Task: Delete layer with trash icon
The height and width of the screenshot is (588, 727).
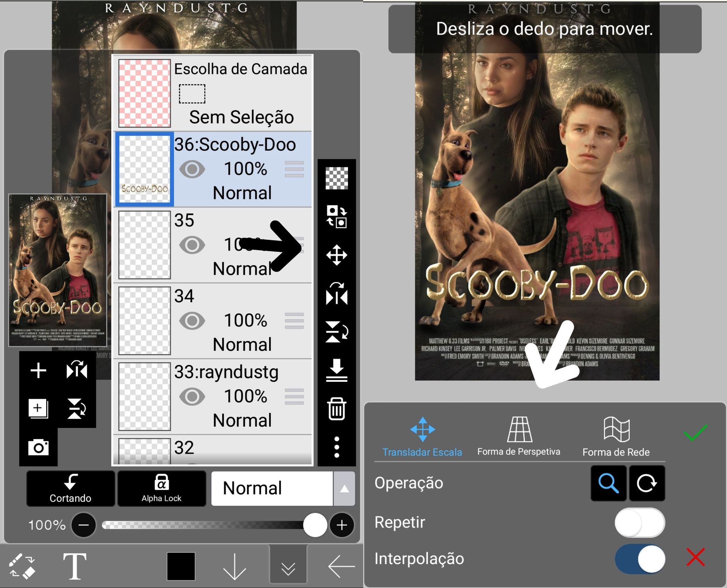Action: [x=337, y=409]
